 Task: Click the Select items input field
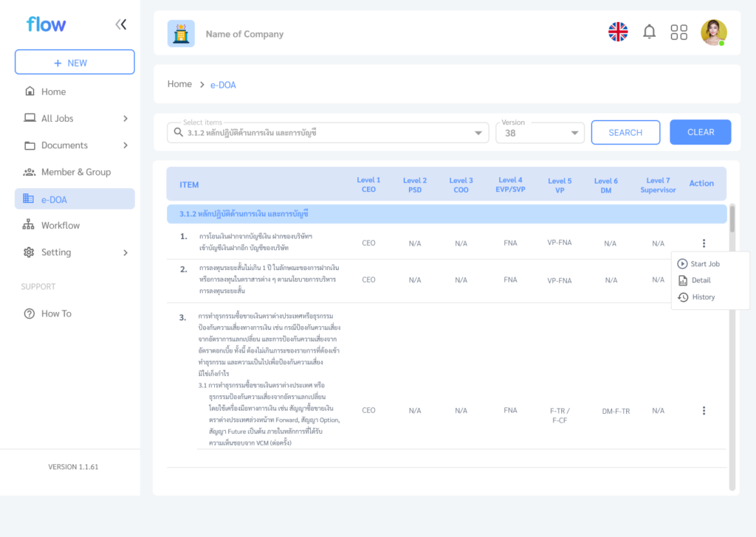(x=328, y=133)
